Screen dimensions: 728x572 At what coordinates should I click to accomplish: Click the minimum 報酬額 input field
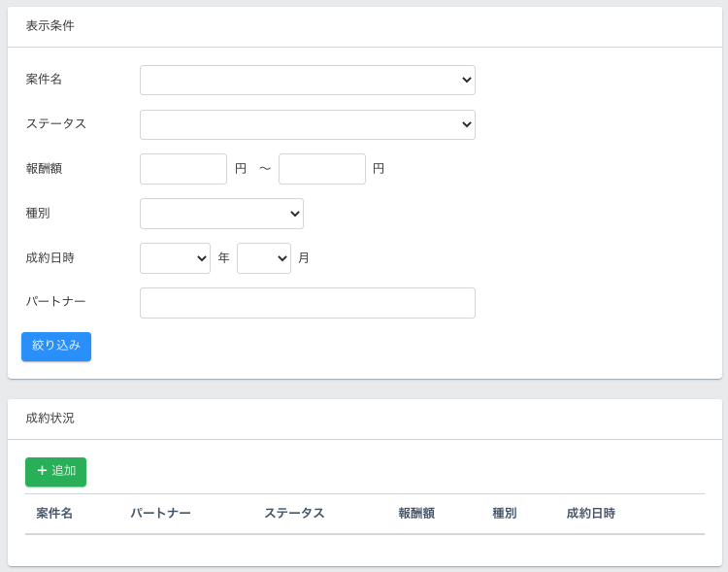(x=183, y=169)
